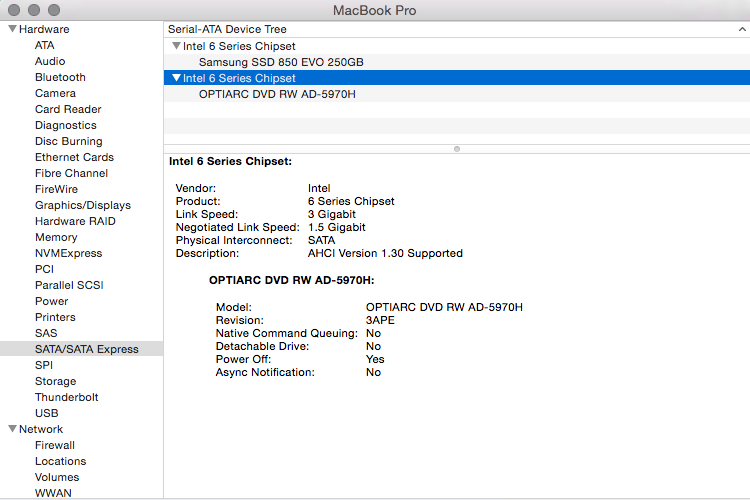Click the Serial-ATA Device Tree column header

457,29
